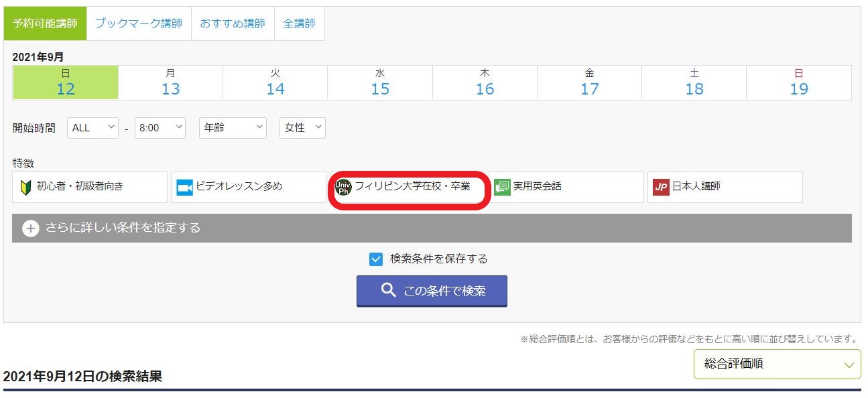Toggle the ビデオレッスン多め feature filter
This screenshot has width=868, height=398.
click(x=249, y=187)
